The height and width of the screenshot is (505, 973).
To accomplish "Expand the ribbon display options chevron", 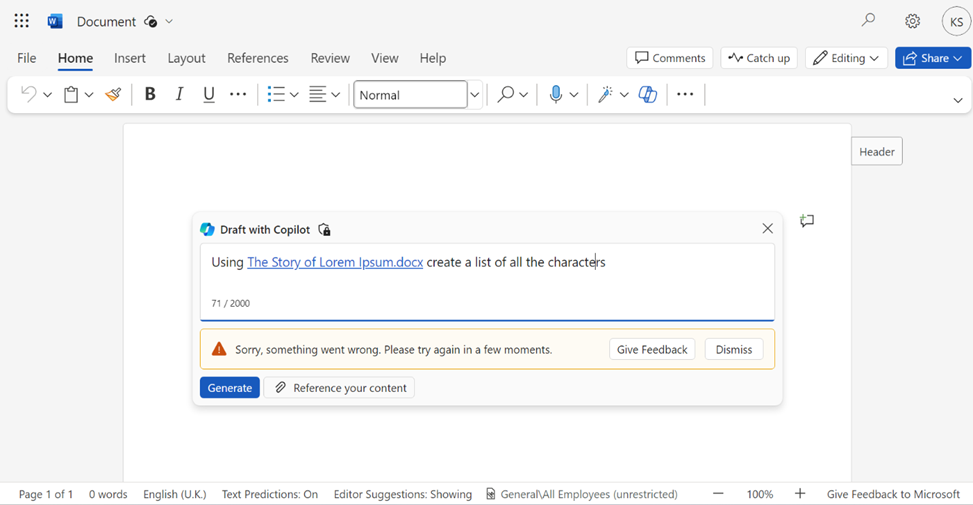I will click(958, 101).
